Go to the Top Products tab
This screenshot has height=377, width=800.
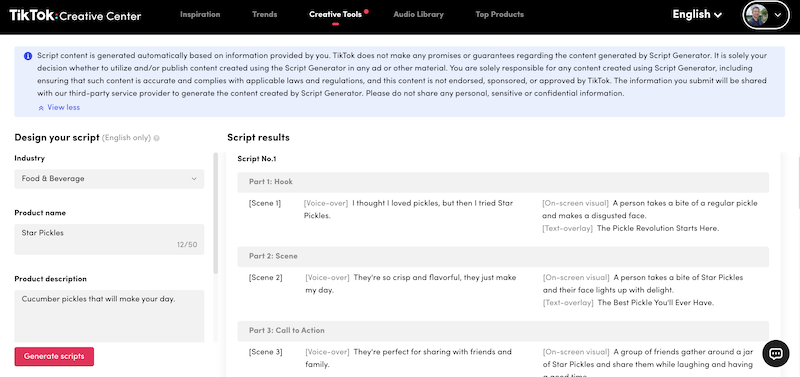pos(499,14)
